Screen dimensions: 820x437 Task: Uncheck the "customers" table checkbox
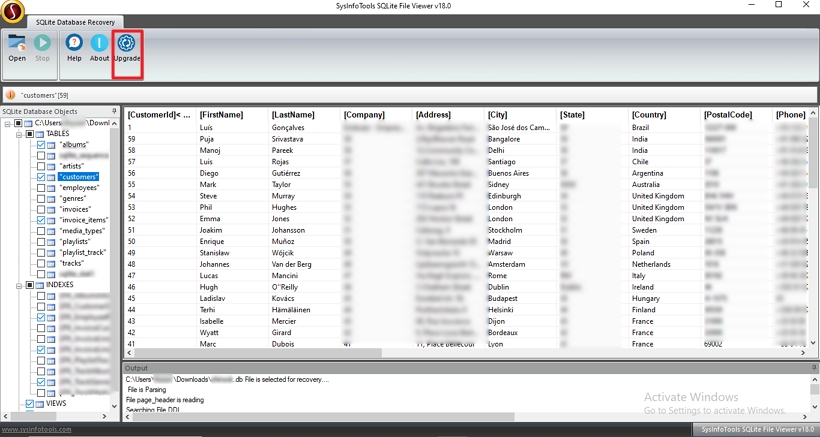pos(41,177)
